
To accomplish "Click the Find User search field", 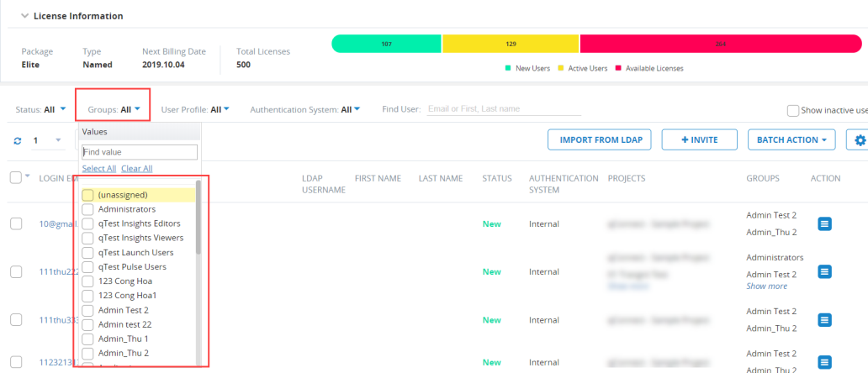I will point(504,109).
